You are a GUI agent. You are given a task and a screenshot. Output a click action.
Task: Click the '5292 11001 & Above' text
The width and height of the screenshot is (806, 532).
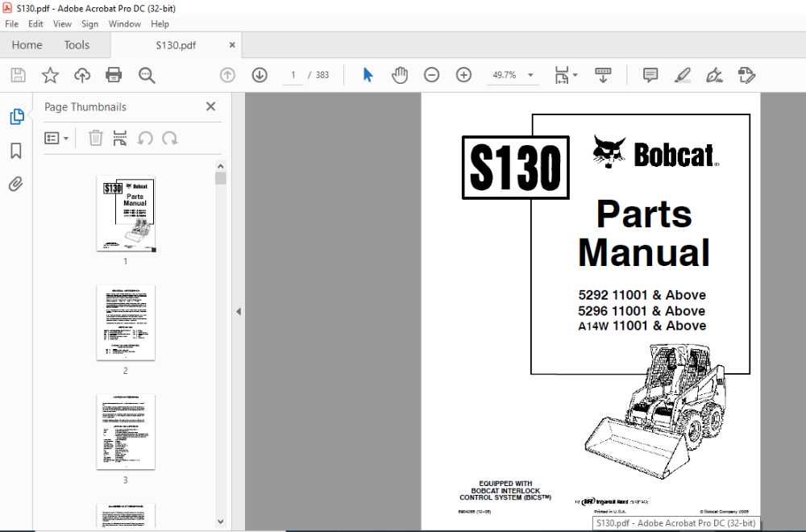point(642,295)
